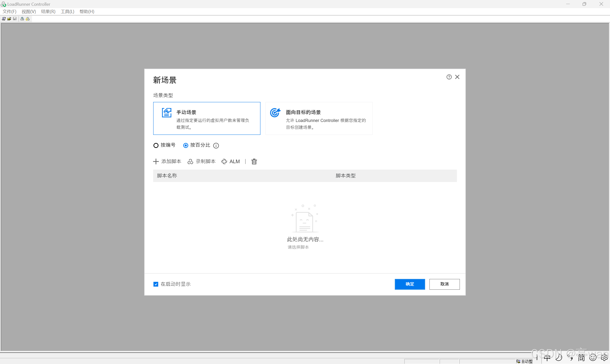Image resolution: width=610 pixels, height=364 pixels.
Task: Open the dialog's help question mark icon
Action: 449,77
